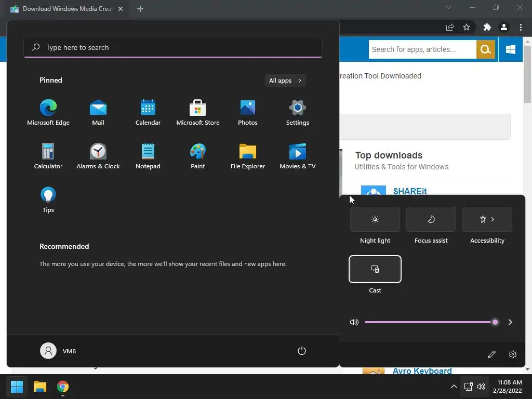Viewport: 532px width, 399px height.
Task: Click website search field for apps, articles
Action: click(422, 49)
